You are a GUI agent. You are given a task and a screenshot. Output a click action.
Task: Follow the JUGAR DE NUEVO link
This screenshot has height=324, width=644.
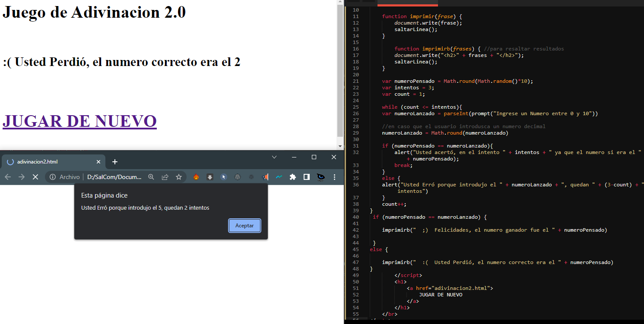tap(79, 121)
